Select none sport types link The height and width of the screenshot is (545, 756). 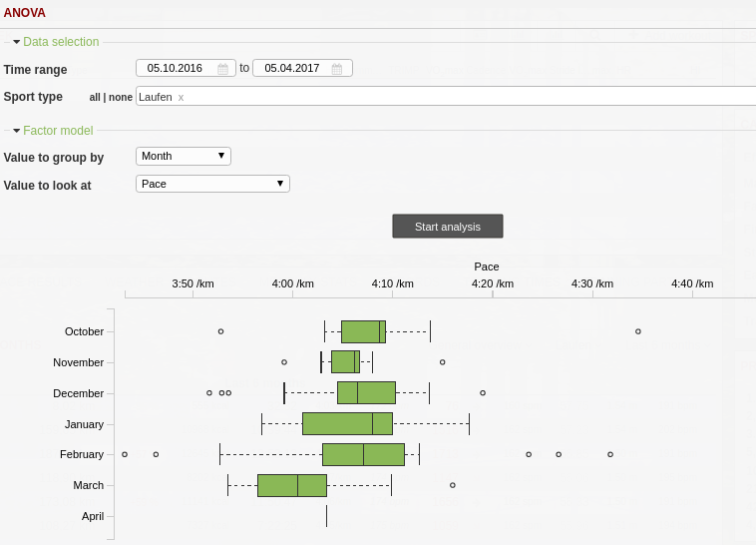pyautogui.click(x=121, y=98)
